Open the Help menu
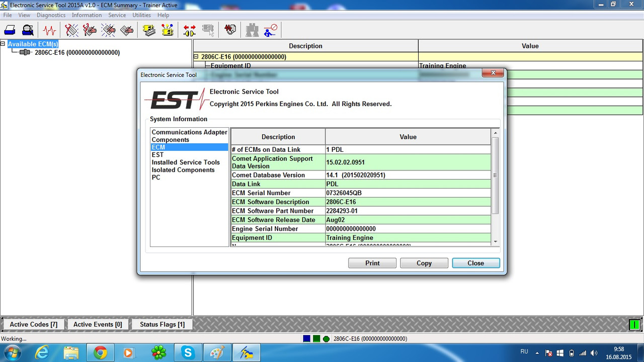Viewport: 644px width, 362px height. [x=163, y=15]
